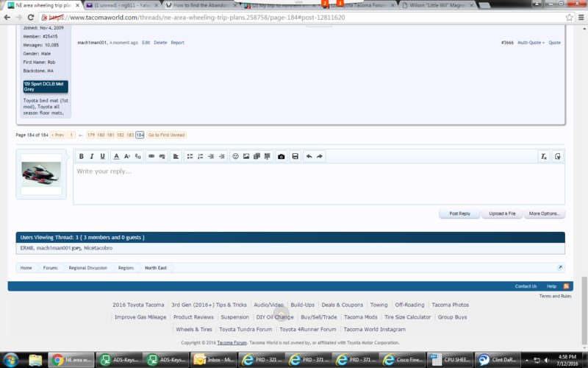Open the Tire Size Calculator footer link
Screen dimensions: 588x368
[408, 317]
